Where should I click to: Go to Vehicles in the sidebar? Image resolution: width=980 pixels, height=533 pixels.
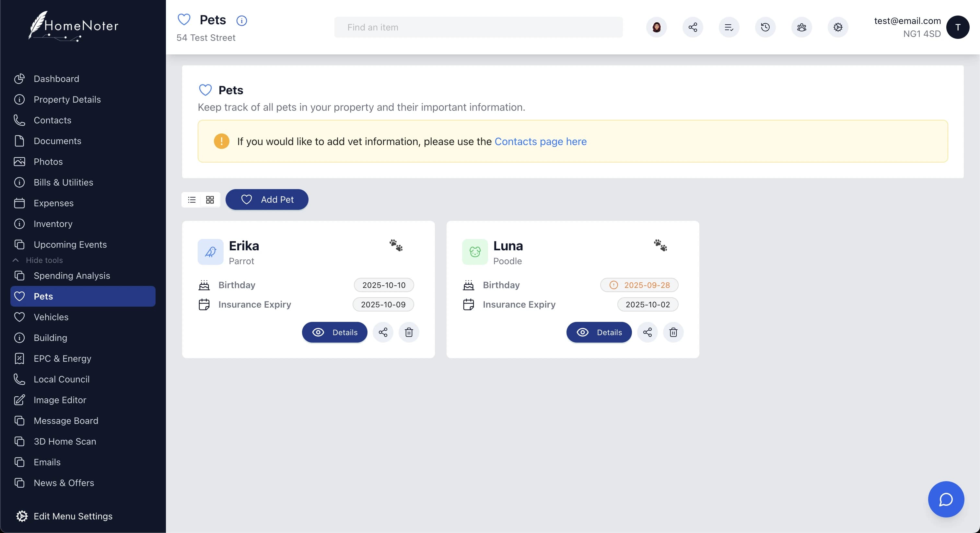(x=51, y=317)
